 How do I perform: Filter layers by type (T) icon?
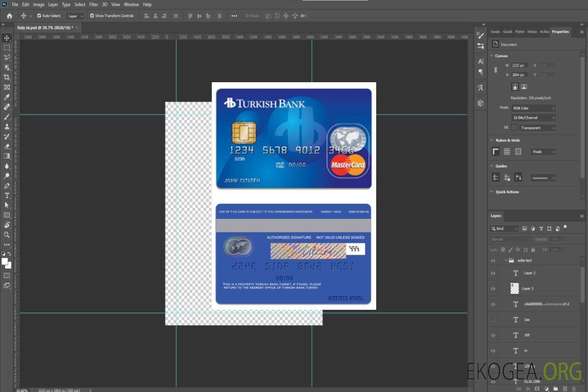tap(541, 229)
